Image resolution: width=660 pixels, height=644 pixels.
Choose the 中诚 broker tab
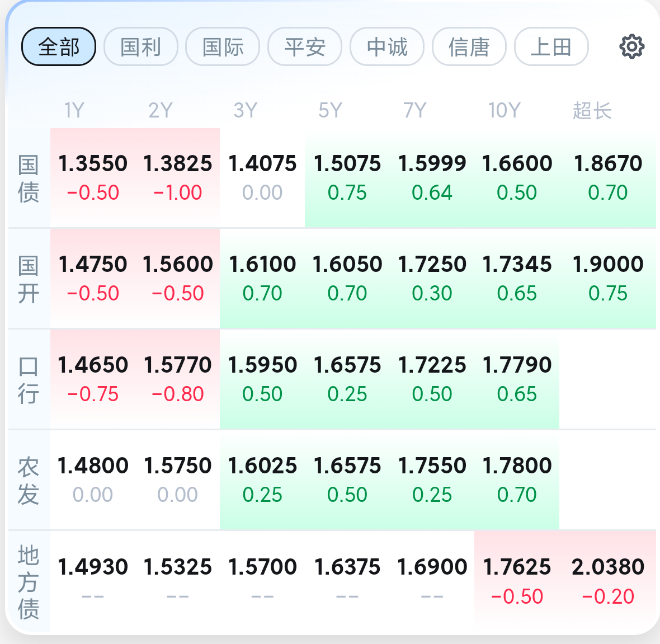point(387,47)
